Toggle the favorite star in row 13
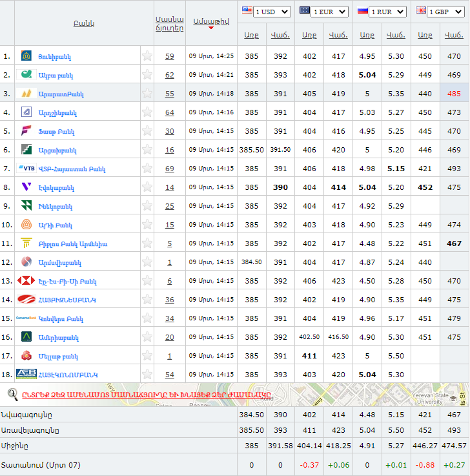Image resolution: width=470 pixels, height=476 pixels. [147, 280]
